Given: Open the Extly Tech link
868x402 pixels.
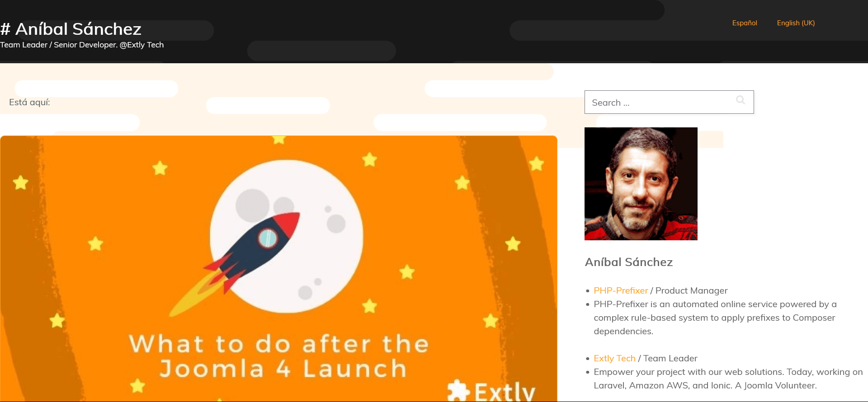Looking at the screenshot, I should (x=614, y=358).
